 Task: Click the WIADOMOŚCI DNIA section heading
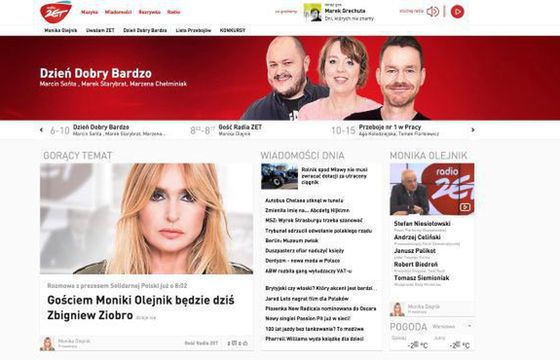(x=302, y=156)
